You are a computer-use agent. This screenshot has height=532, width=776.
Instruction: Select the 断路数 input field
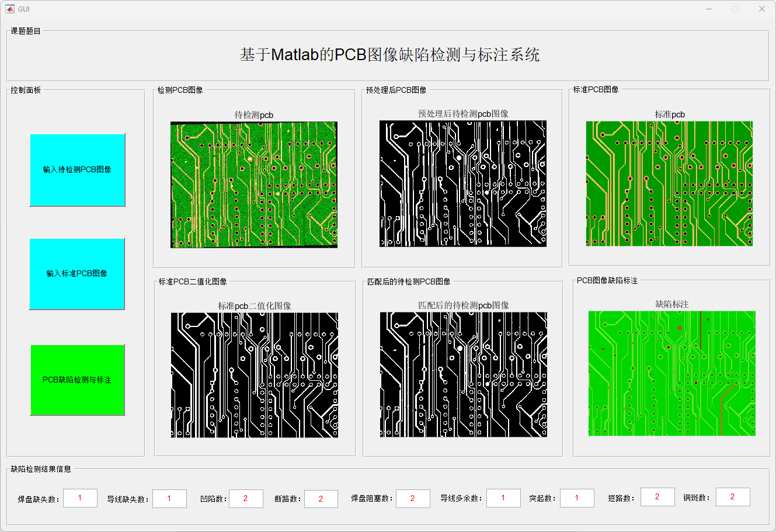[x=321, y=498]
